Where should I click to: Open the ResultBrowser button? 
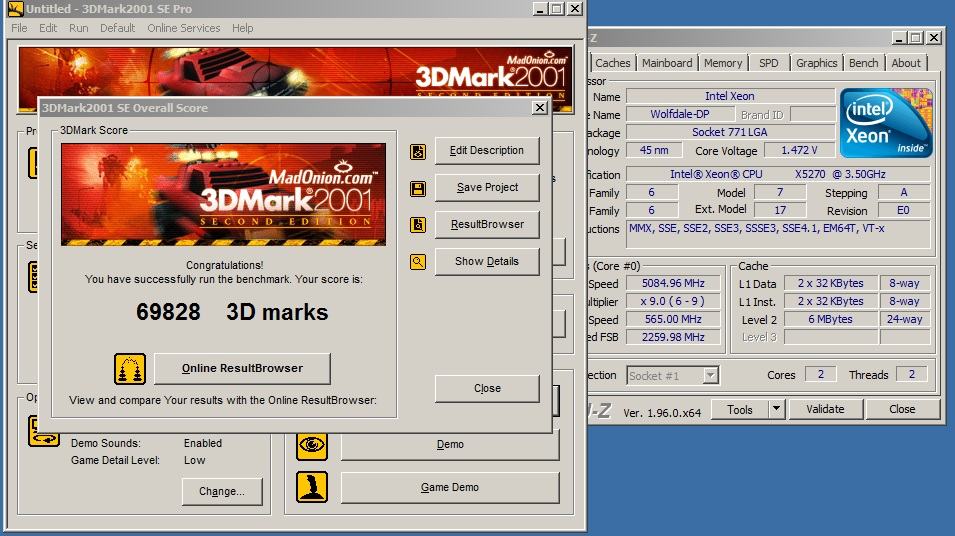pyautogui.click(x=487, y=224)
